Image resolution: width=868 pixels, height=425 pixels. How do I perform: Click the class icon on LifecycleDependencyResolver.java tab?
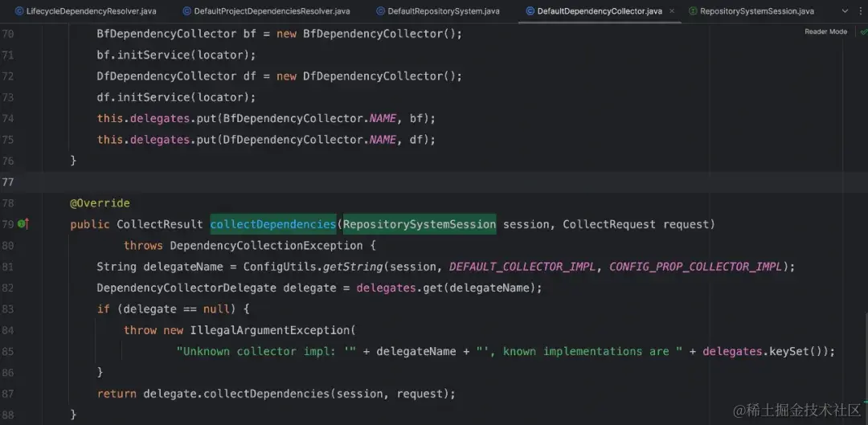tap(19, 11)
